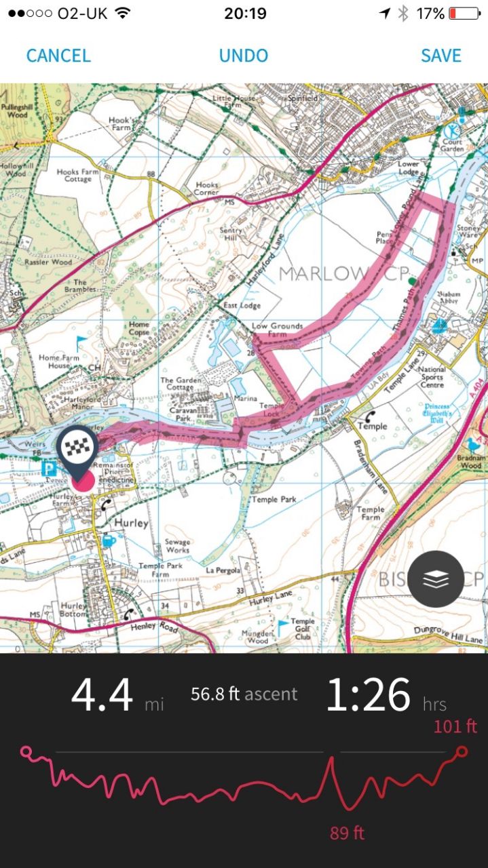Tap the pink route endpoint dot
Viewport: 488px width, 868px height.
click(84, 482)
